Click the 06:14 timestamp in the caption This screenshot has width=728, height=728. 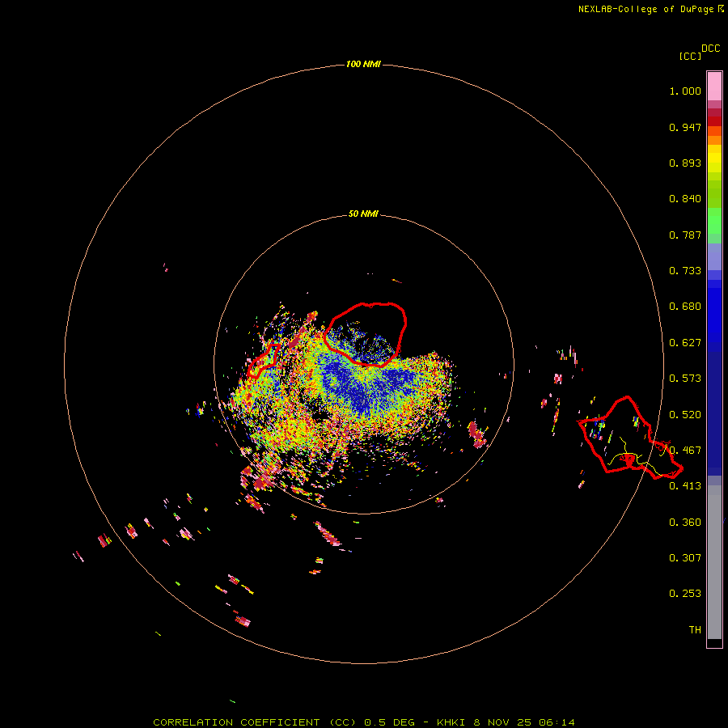[x=557, y=722]
